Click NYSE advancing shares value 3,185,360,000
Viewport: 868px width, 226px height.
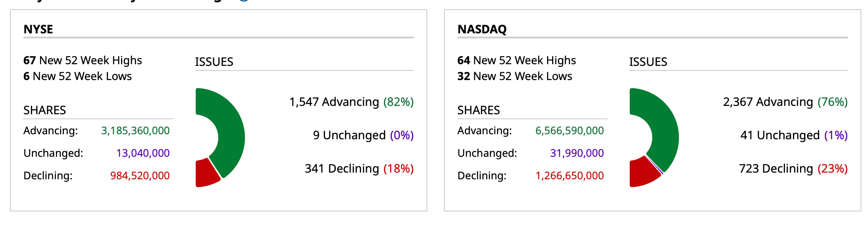point(135,131)
